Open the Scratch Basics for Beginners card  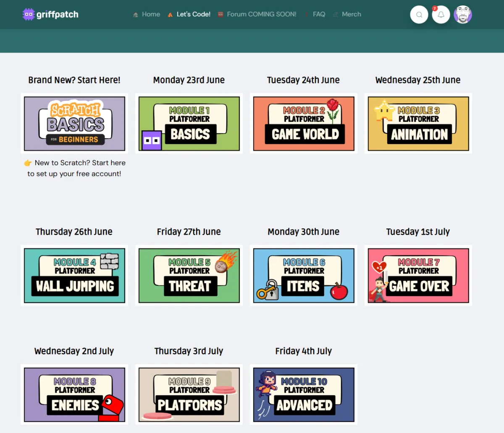pos(74,123)
